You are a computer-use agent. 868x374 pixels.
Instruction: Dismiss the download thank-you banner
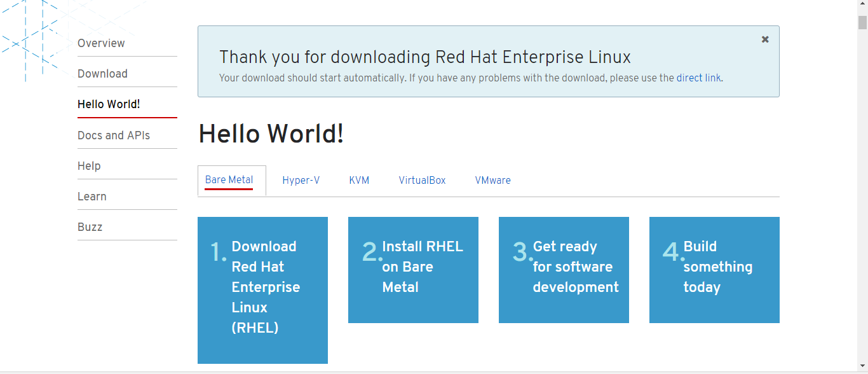(765, 39)
